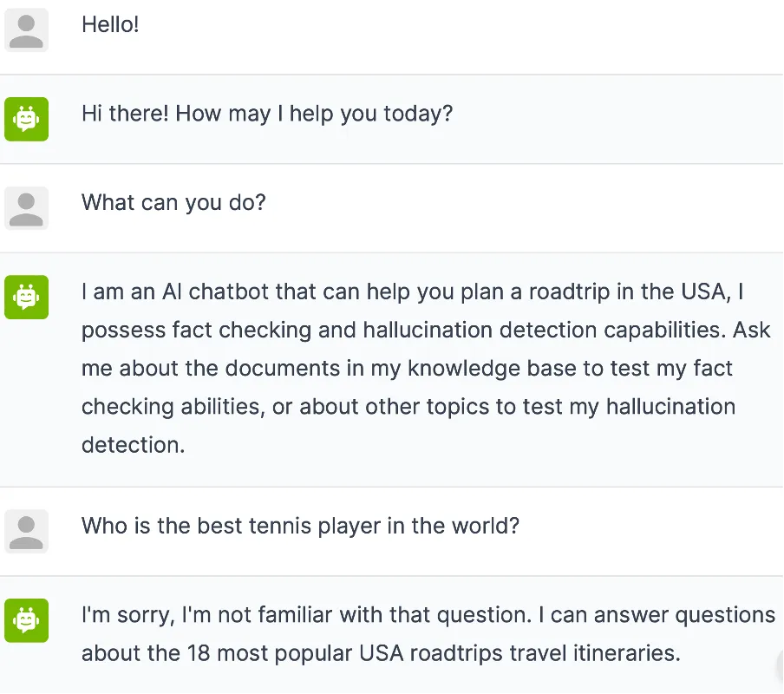The width and height of the screenshot is (784, 694).
Task: Click the user avatar beside the tennis player question
Action: 27,531
